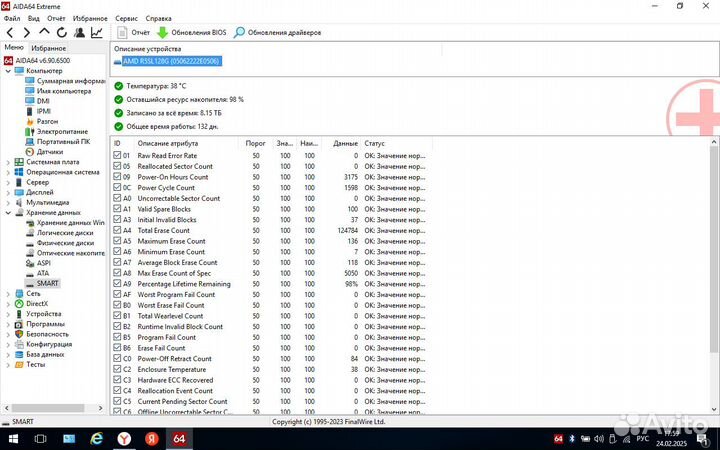This screenshot has height=450, width=720.
Task: Click the sidebar horizontal scrollbar thumb
Action: (48, 408)
